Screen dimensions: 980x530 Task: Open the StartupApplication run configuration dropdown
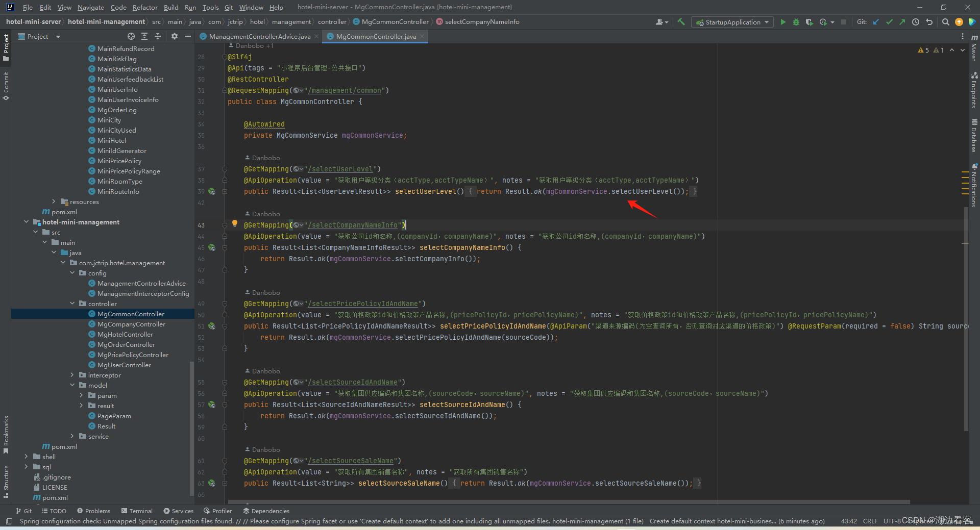tap(732, 22)
